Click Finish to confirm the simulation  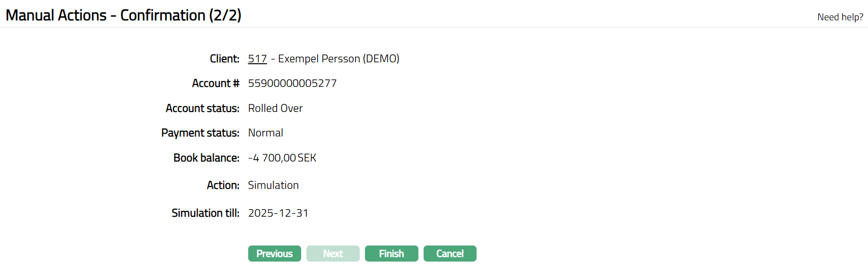(391, 254)
